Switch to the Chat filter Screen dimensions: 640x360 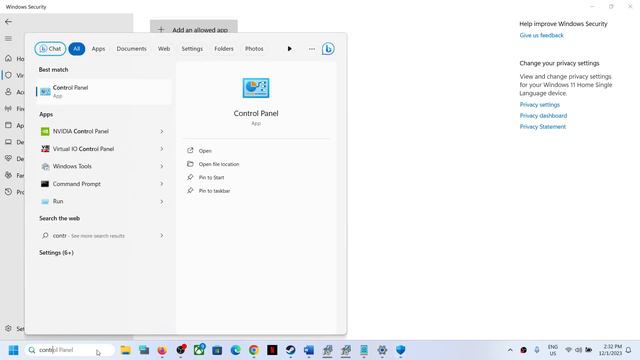point(50,49)
